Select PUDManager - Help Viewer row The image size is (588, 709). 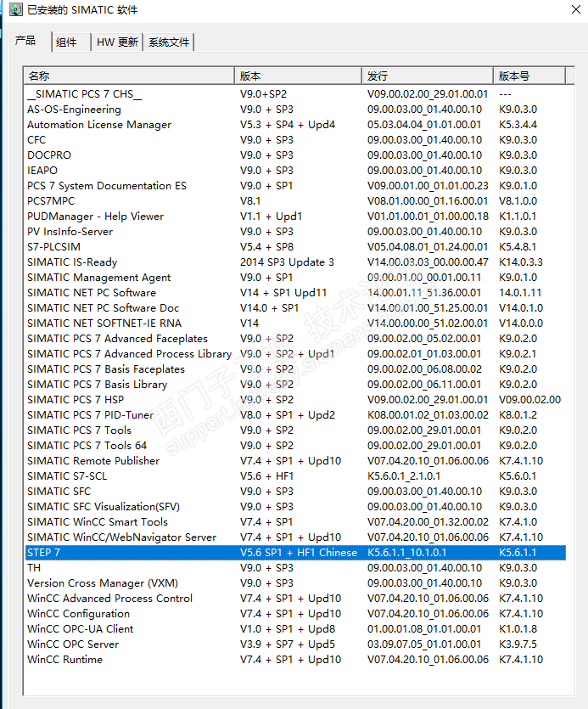point(295,217)
